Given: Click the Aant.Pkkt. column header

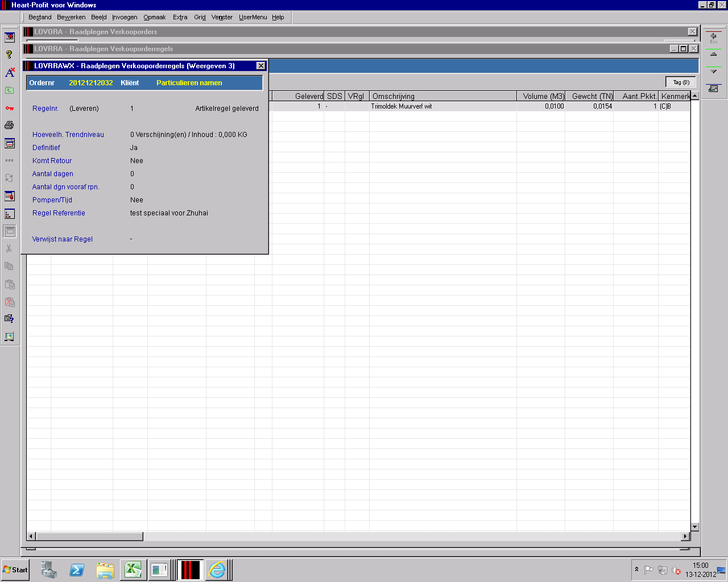Looking at the screenshot, I should 636,96.
